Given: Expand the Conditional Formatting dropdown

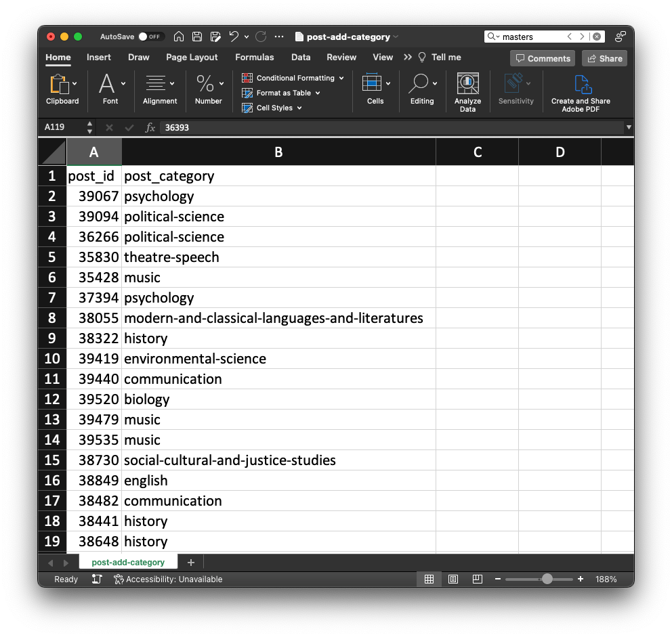Looking at the screenshot, I should tap(293, 78).
